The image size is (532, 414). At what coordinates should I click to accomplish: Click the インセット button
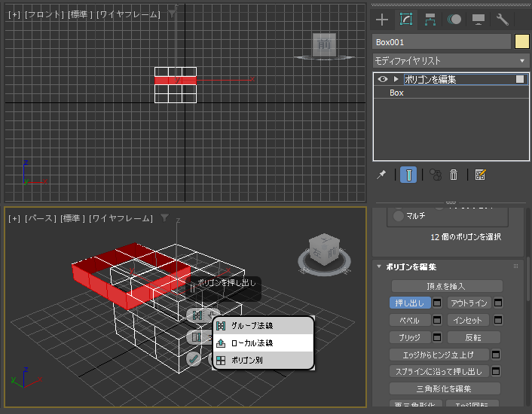click(x=468, y=320)
